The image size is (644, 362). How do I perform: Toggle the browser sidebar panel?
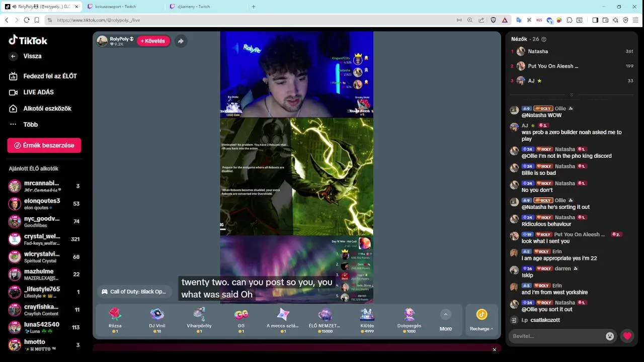point(595,20)
